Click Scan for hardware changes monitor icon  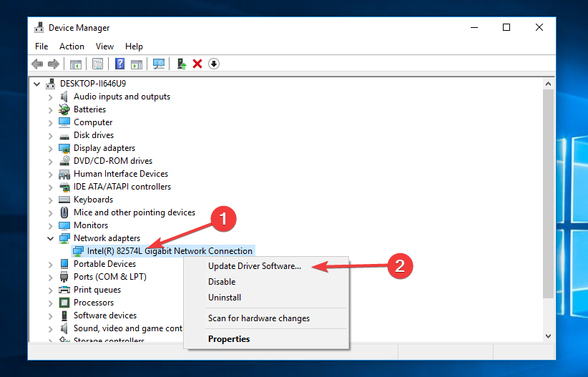coord(158,64)
